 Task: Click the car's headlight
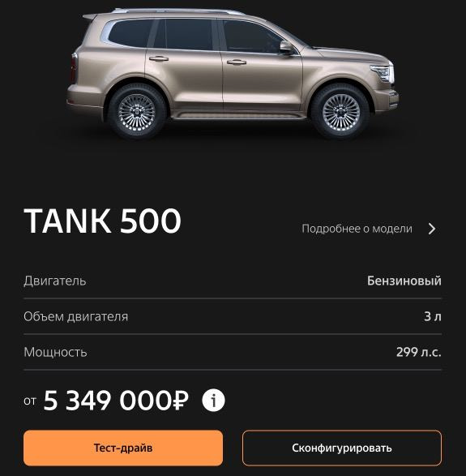click(x=383, y=72)
